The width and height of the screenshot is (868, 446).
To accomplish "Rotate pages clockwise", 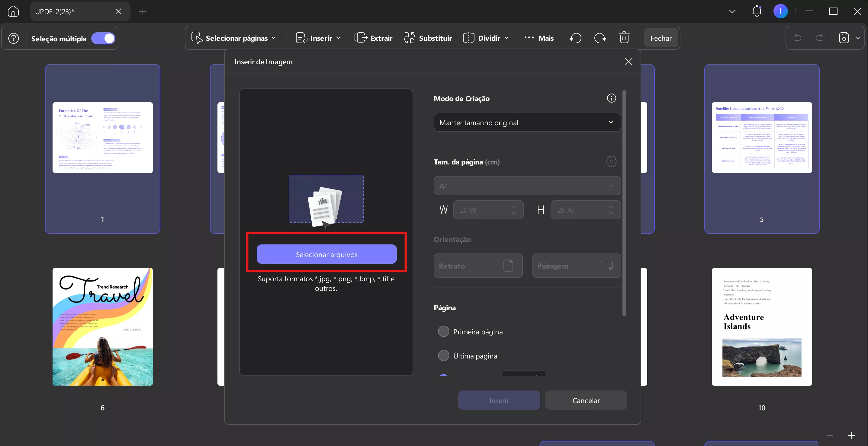I will [600, 38].
